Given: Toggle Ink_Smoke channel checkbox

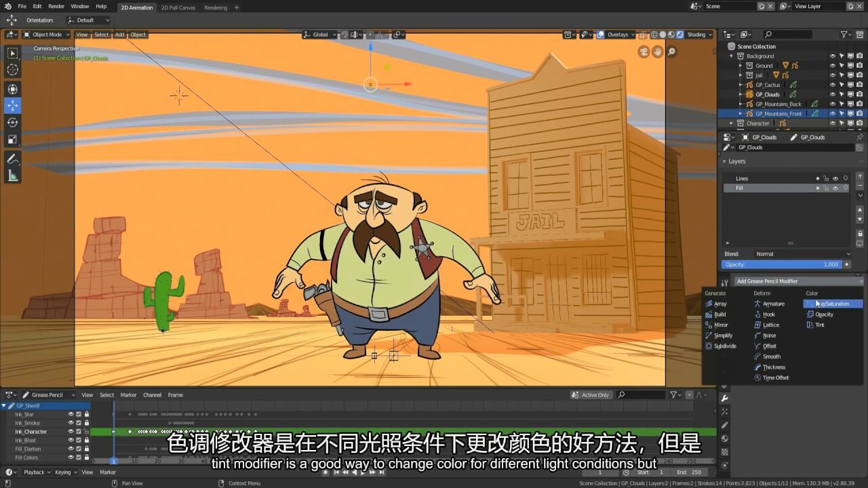Looking at the screenshot, I should coord(79,423).
